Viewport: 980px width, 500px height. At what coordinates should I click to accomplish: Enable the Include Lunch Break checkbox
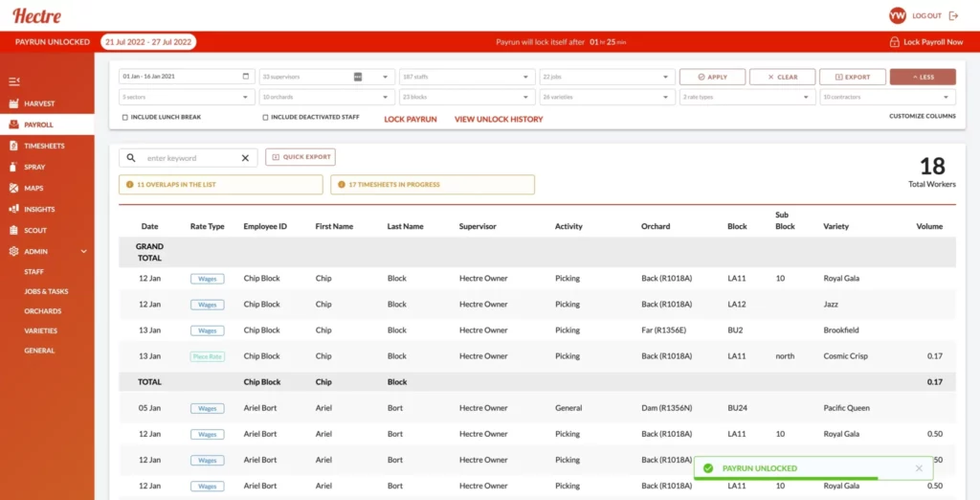click(125, 118)
